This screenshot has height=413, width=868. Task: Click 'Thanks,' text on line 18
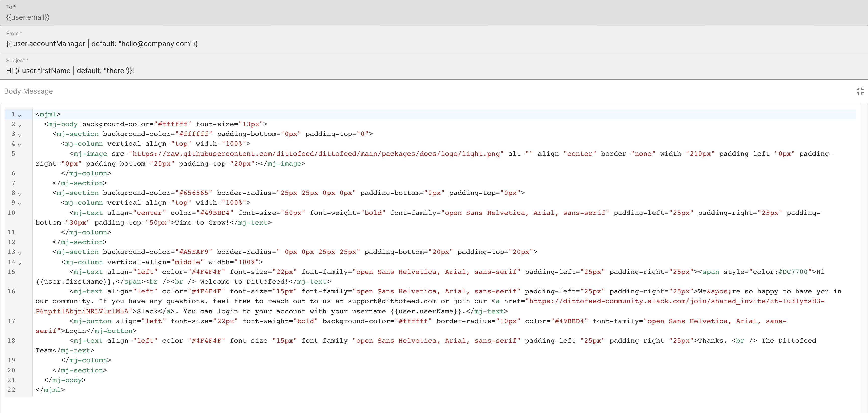click(x=713, y=340)
